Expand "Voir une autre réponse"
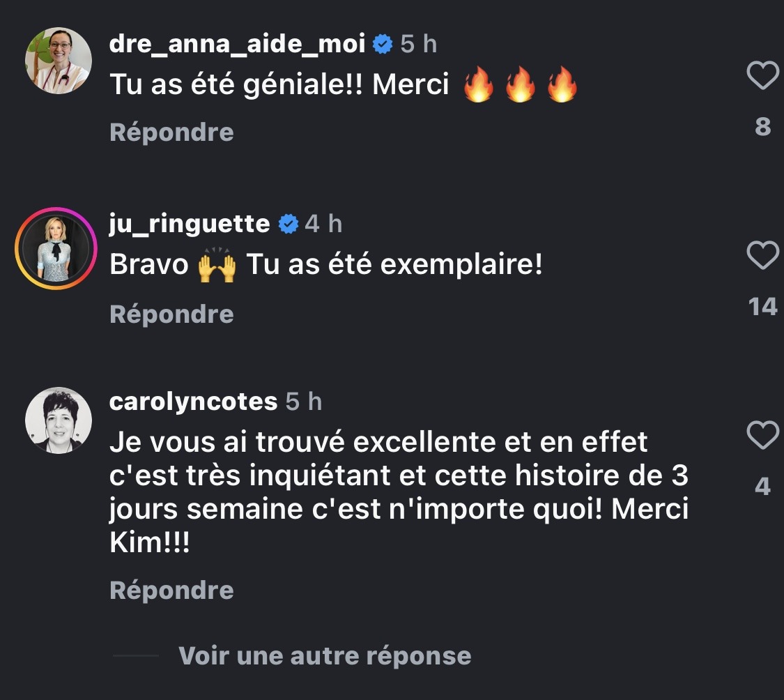The image size is (784, 700). (325, 655)
